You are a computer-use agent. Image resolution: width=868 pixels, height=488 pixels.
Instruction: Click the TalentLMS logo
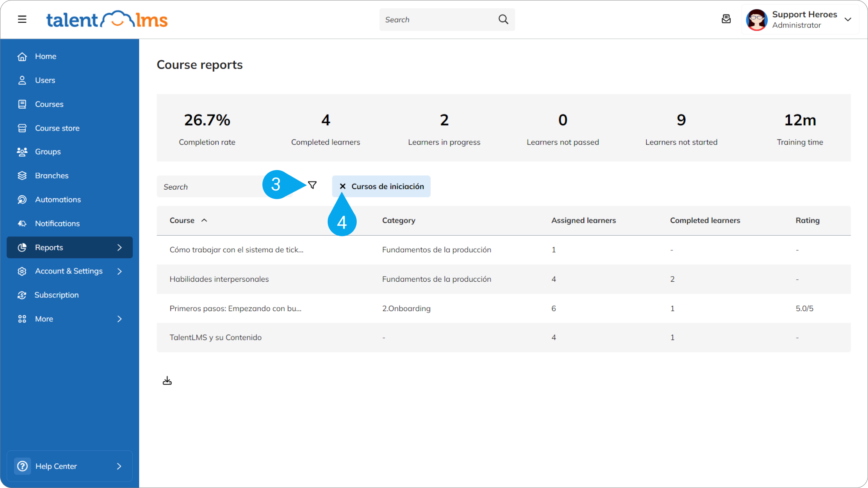107,19
